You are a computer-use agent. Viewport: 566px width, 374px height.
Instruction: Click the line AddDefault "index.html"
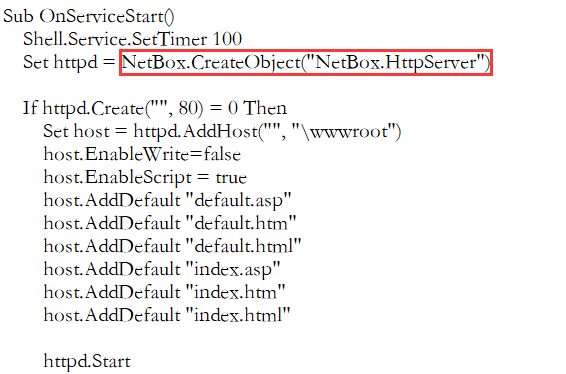167,315
